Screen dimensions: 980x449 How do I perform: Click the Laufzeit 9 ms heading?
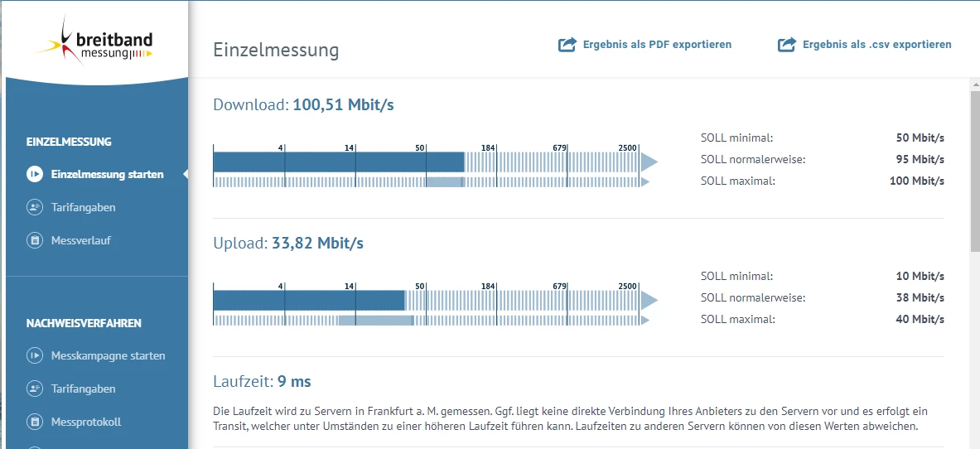coord(262,382)
